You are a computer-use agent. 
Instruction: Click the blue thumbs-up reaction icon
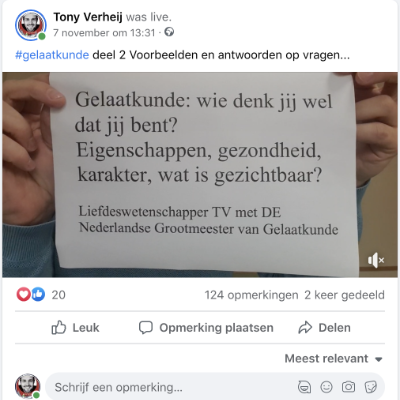pos(38,294)
